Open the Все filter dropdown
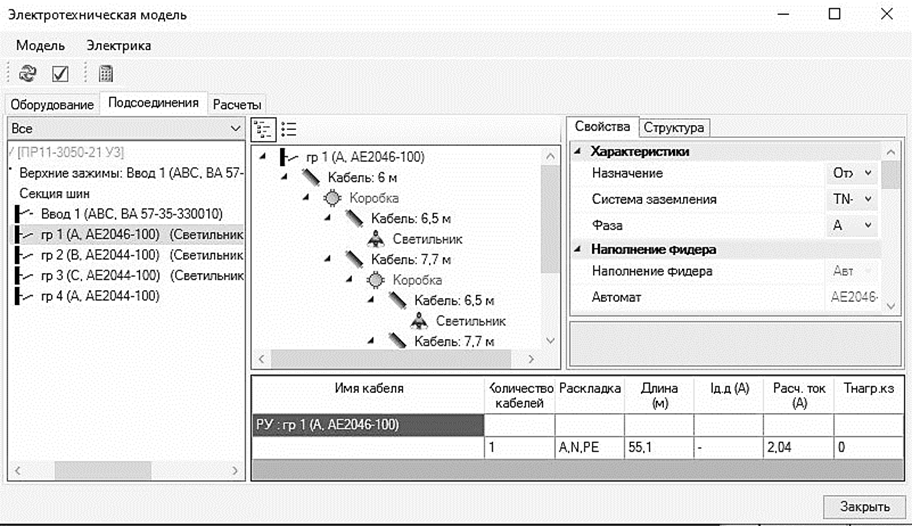Viewport: 912px width, 526px height. (x=235, y=129)
